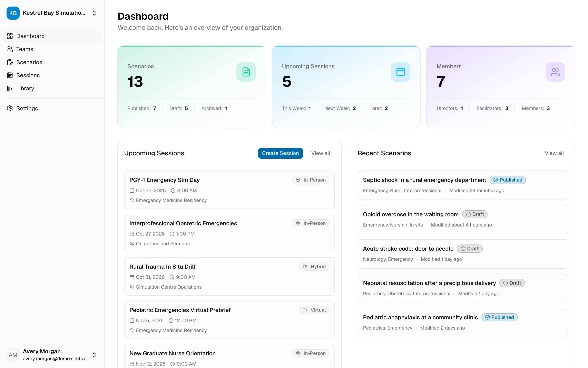Click the Dashboard grid icon in sidebar

pos(10,36)
